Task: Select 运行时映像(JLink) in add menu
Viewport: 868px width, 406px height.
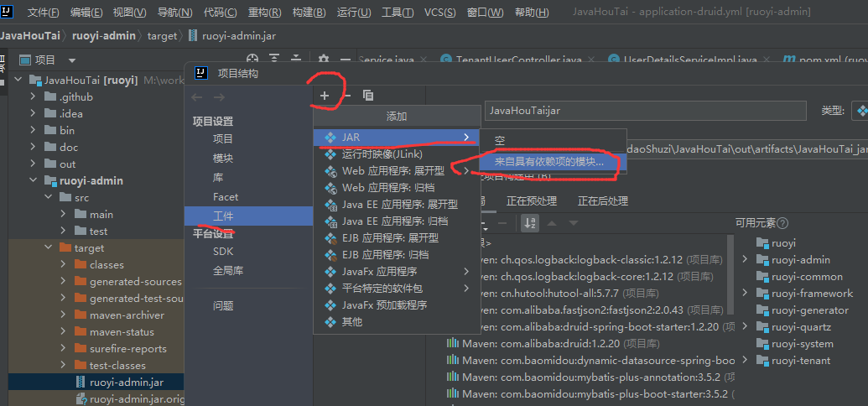Action: pos(397,154)
